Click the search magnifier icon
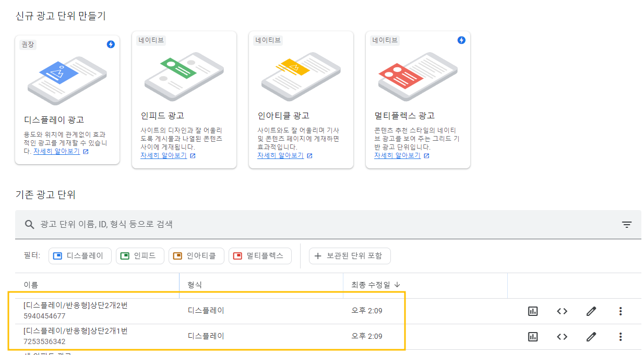Image resolution: width=644 pixels, height=355 pixels. click(x=29, y=224)
